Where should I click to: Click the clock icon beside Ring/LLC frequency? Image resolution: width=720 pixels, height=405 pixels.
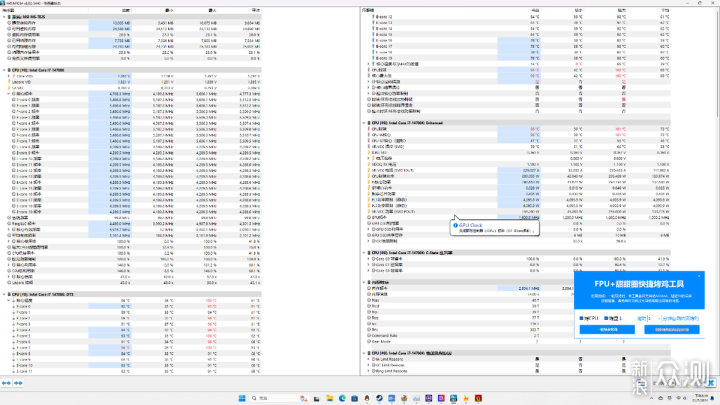[9, 224]
